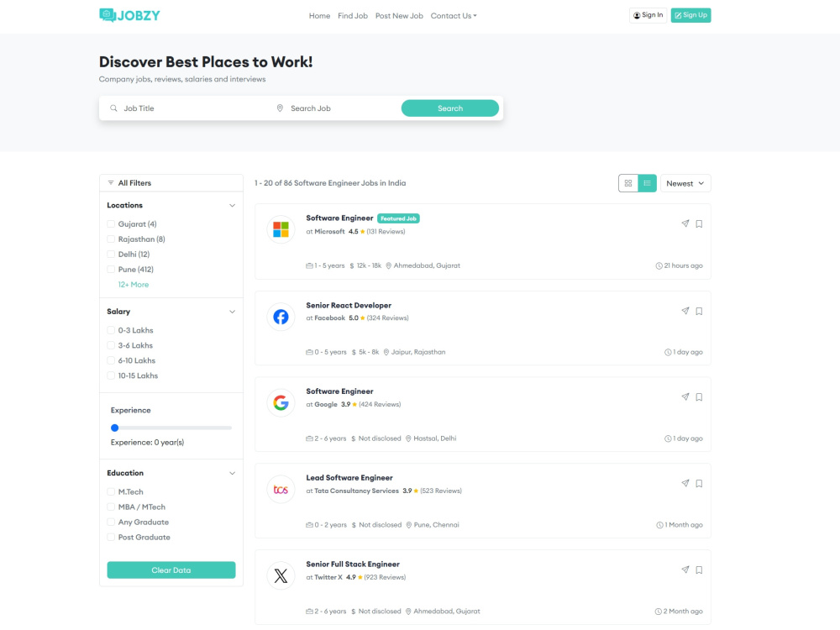Screen dimensions: 840x630
Task: Switch to grid view layout icon
Action: pyautogui.click(x=627, y=183)
